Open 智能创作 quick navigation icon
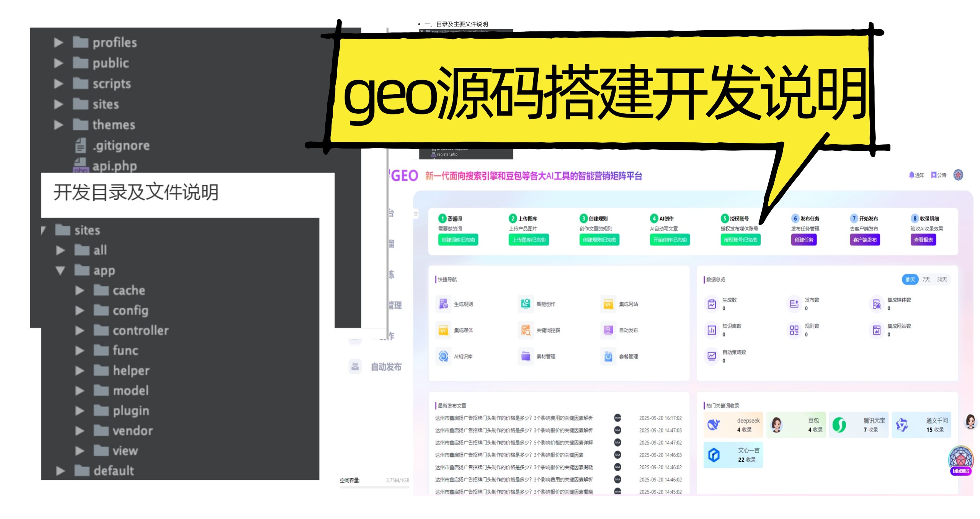Viewport: 980px width, 519px height. tap(526, 304)
